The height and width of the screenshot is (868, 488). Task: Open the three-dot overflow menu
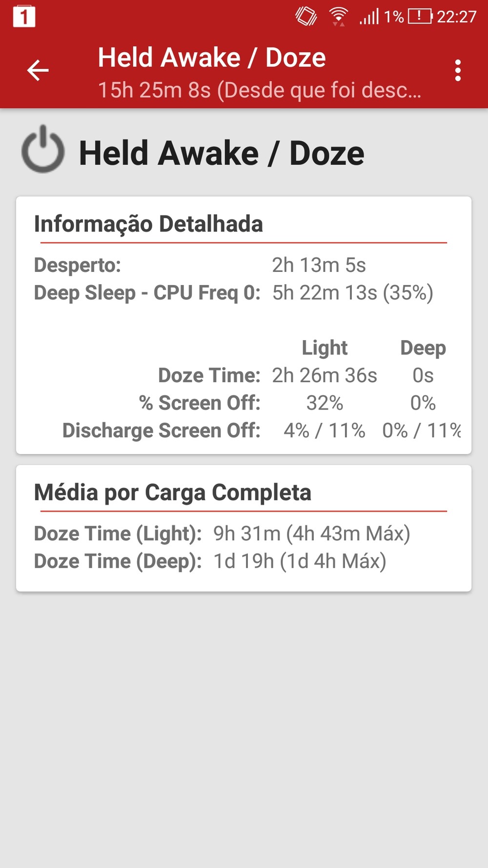click(457, 71)
